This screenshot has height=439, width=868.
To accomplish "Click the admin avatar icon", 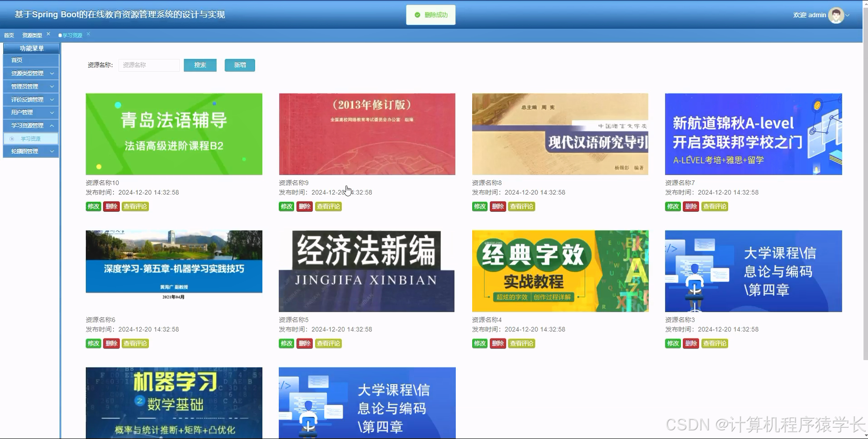I will click(x=835, y=15).
